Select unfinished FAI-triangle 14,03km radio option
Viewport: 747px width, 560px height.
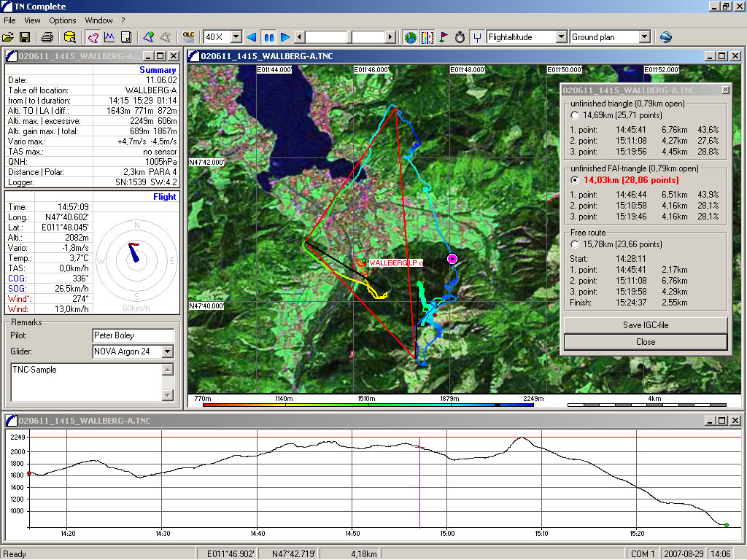point(575,180)
